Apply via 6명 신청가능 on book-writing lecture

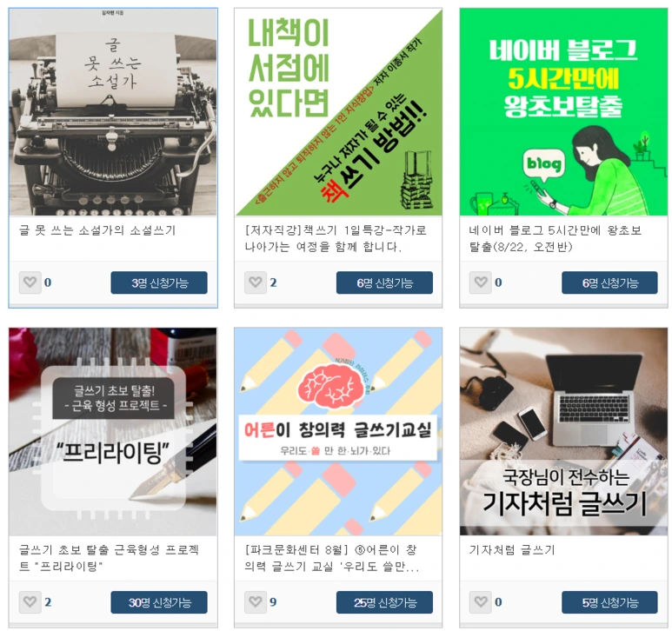click(384, 282)
